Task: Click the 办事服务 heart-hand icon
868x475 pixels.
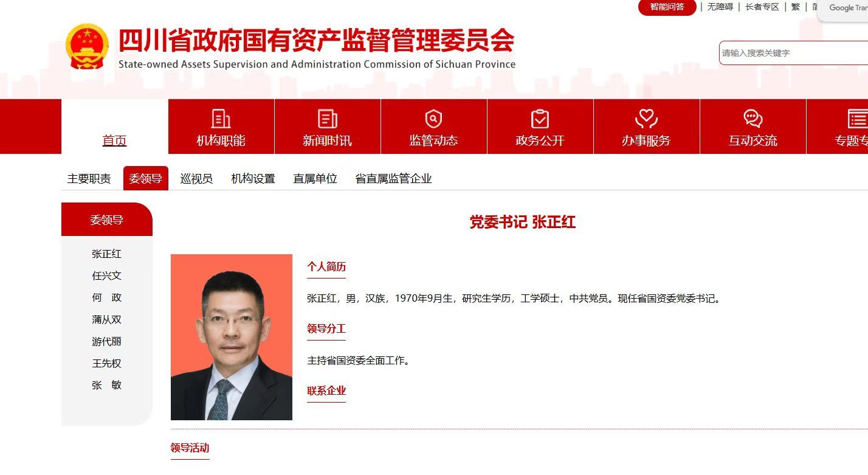Action: coord(646,119)
